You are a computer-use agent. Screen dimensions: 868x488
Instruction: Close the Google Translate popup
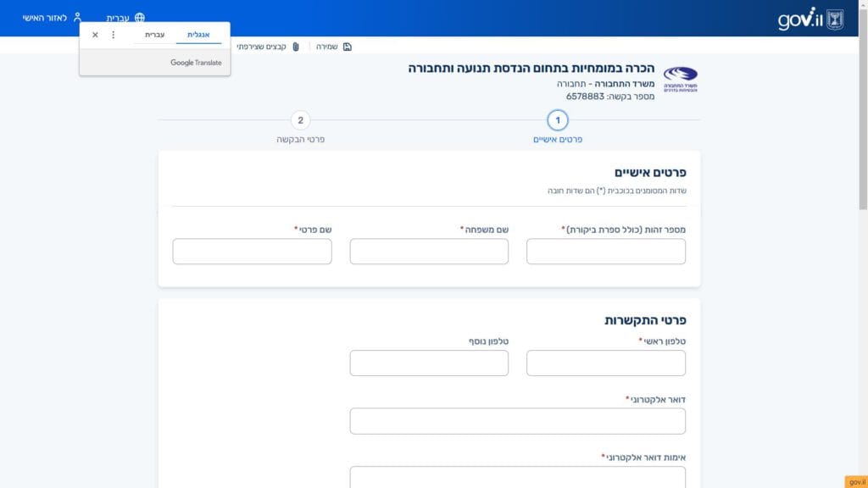[95, 35]
